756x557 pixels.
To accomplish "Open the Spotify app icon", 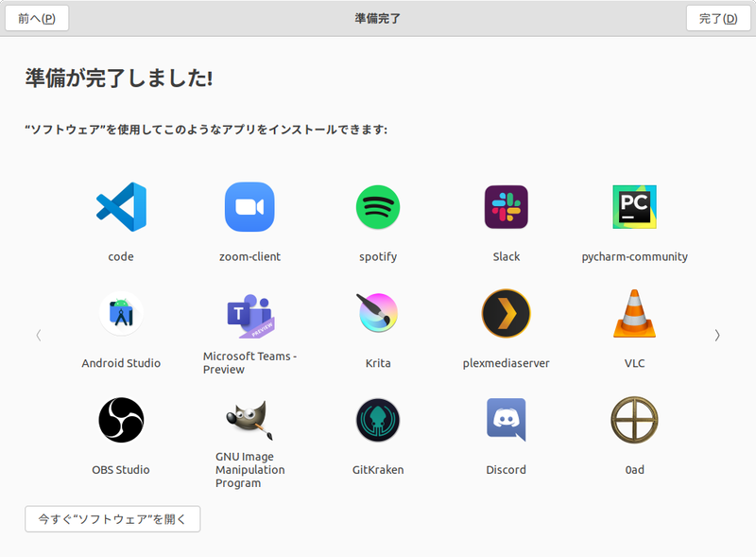I will pyautogui.click(x=378, y=207).
